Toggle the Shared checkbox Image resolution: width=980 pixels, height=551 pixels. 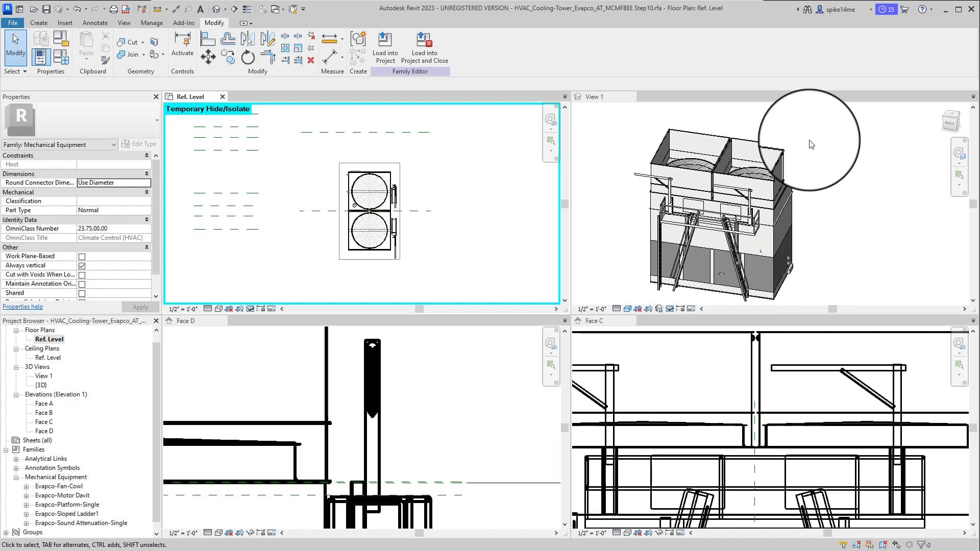coord(82,293)
